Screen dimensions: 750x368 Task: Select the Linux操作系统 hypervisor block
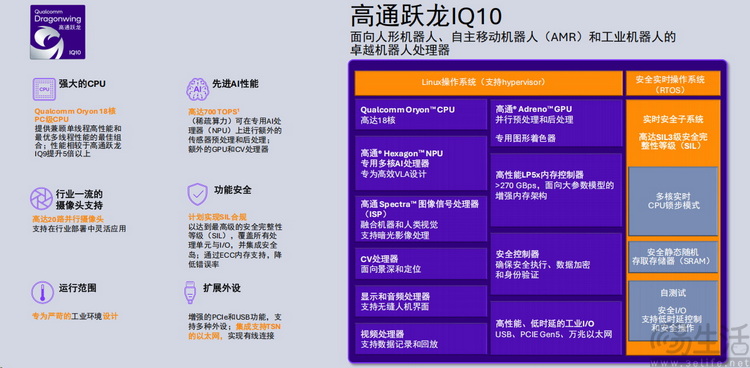tap(488, 83)
